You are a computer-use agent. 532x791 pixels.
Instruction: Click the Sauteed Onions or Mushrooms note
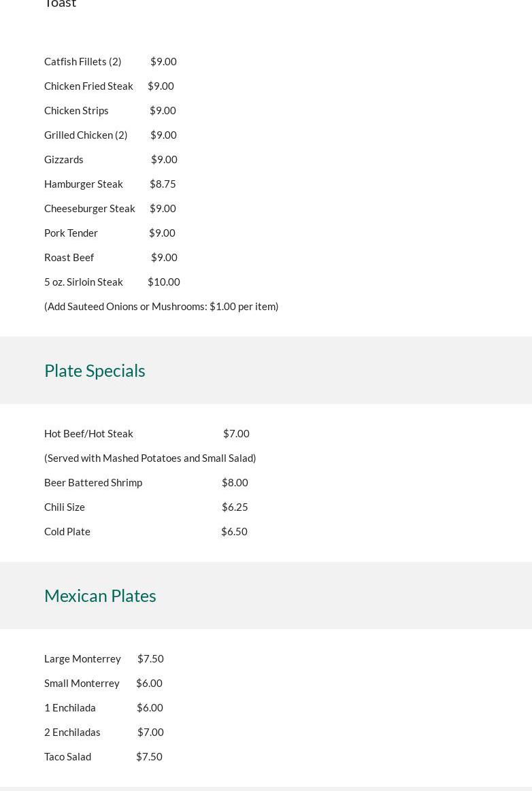pos(161,307)
